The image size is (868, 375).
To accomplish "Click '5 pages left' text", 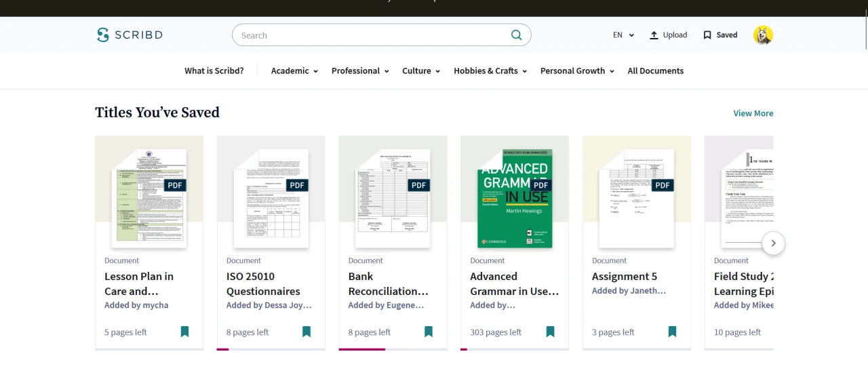I will [125, 332].
